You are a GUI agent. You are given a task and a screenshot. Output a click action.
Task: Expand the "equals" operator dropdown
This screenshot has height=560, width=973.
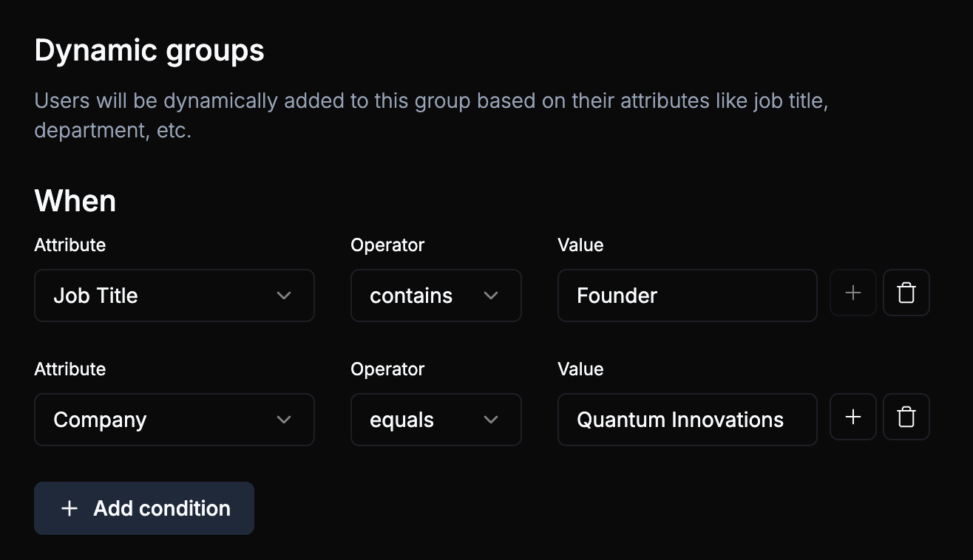click(435, 420)
